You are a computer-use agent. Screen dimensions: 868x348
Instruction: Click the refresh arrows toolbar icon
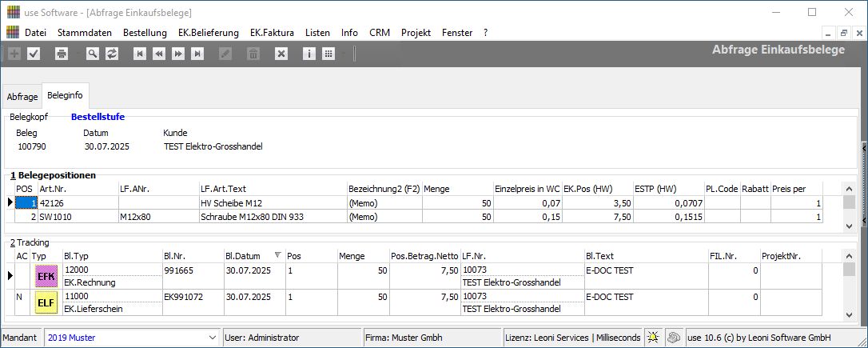112,54
